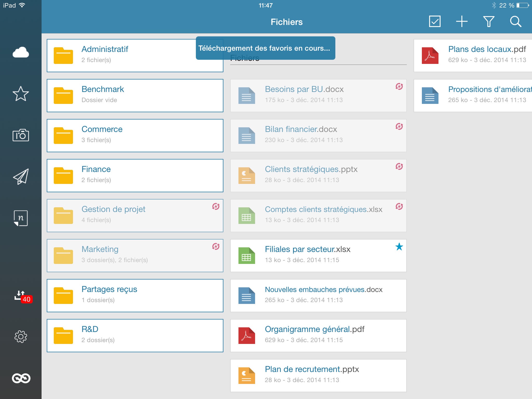Open Organigramme général.pdf file
This screenshot has height=399, width=532.
pos(318,336)
